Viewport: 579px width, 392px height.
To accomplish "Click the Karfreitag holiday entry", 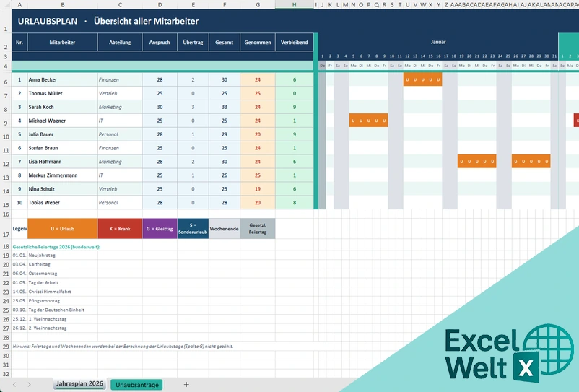I will point(39,264).
